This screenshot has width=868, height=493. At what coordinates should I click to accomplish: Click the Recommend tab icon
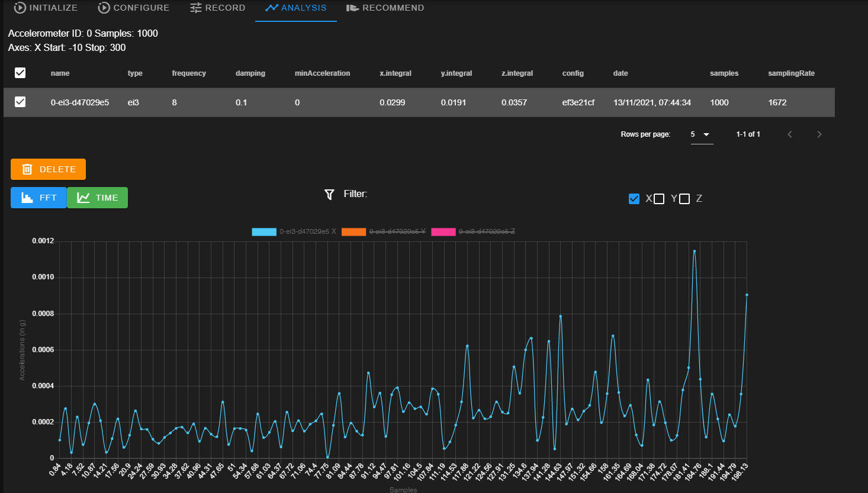[x=353, y=8]
